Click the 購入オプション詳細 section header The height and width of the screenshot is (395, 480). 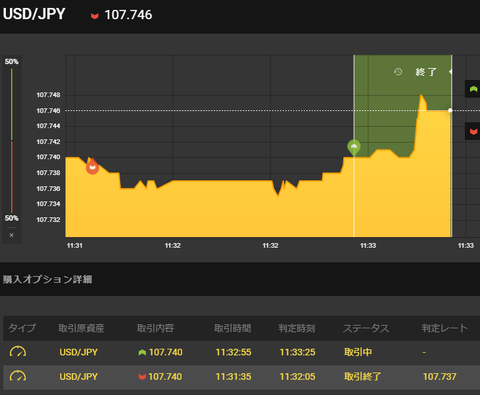(47, 279)
